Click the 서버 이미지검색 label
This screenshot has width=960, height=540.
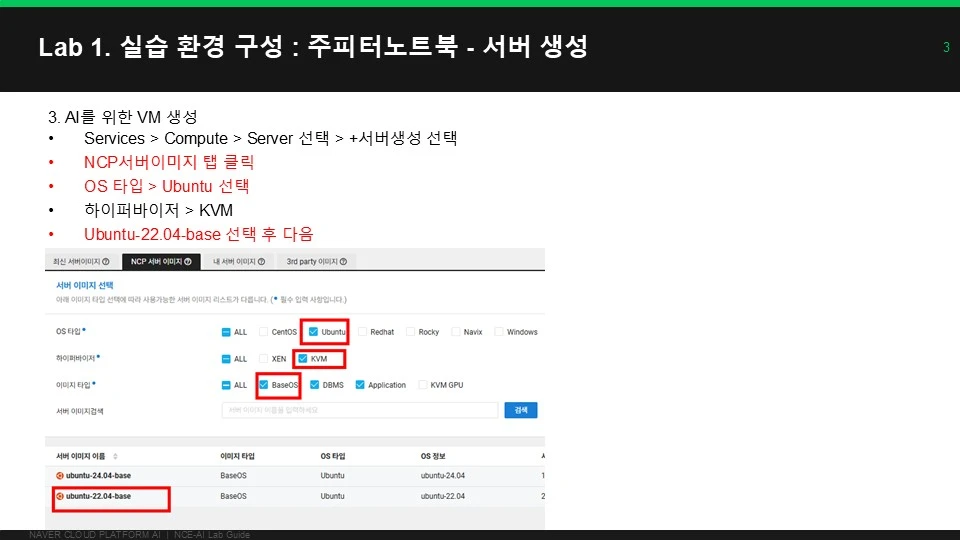pos(80,411)
